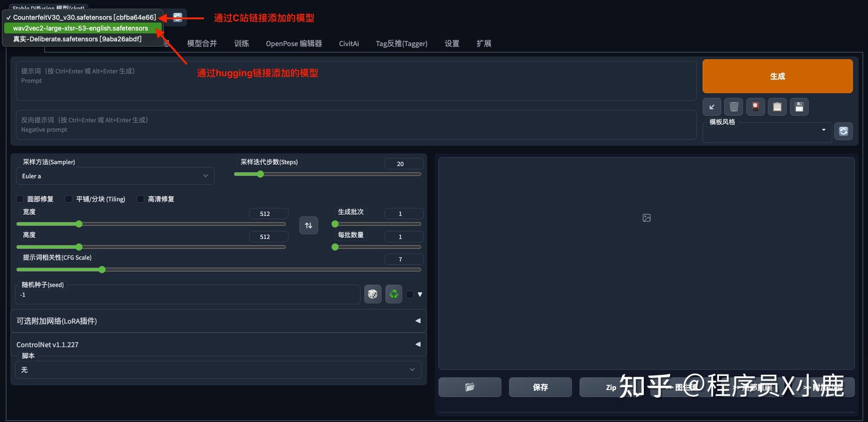This screenshot has width=868, height=422.
Task: Click the Zip button
Action: 611,387
